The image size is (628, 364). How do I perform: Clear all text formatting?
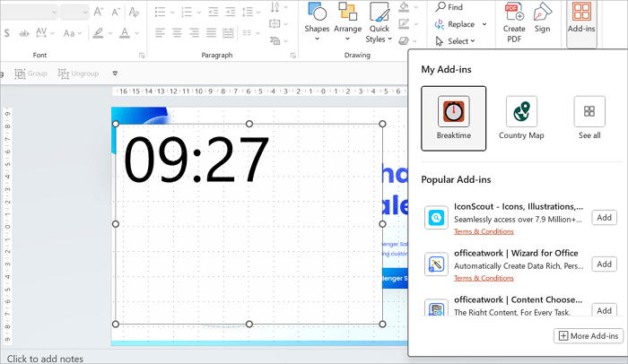point(134,12)
